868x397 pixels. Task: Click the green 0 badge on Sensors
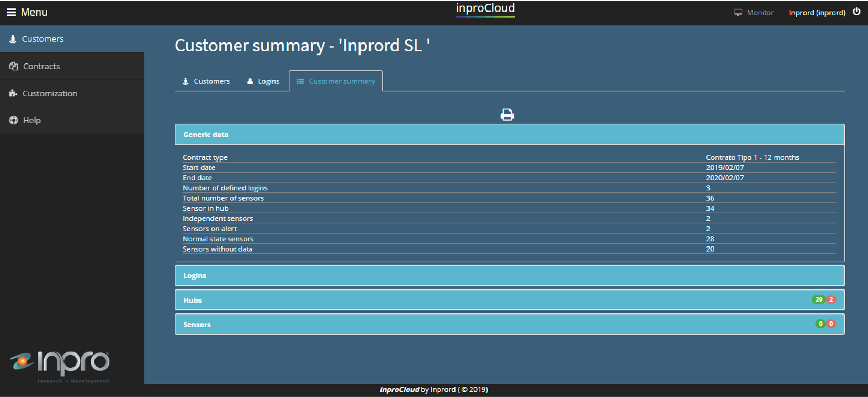click(x=821, y=324)
